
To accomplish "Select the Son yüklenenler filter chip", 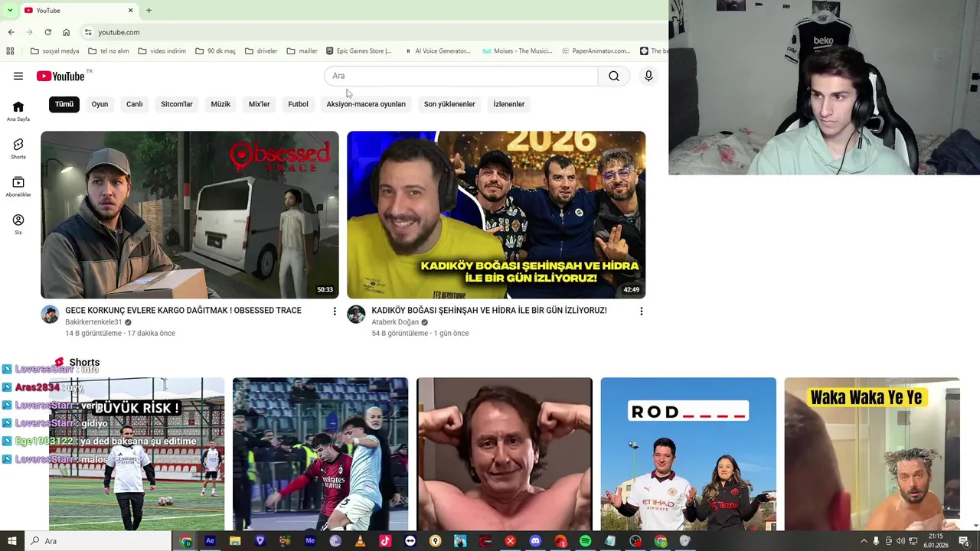I will pyautogui.click(x=449, y=104).
